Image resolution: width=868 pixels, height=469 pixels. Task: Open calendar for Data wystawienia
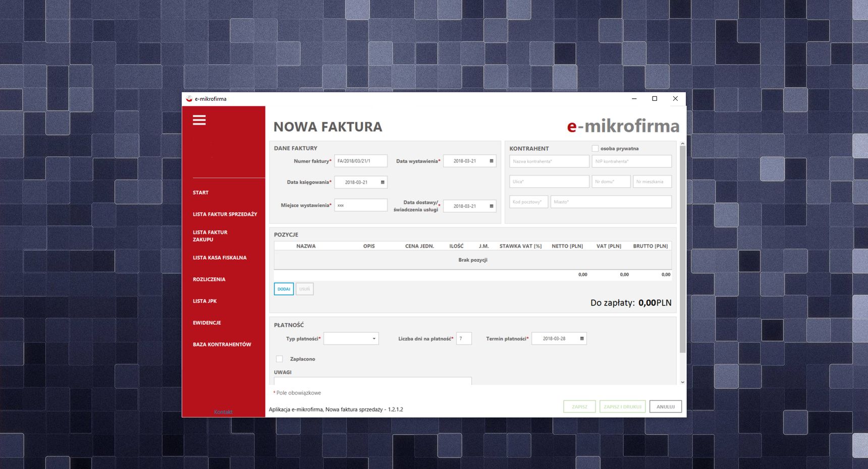[x=492, y=161]
